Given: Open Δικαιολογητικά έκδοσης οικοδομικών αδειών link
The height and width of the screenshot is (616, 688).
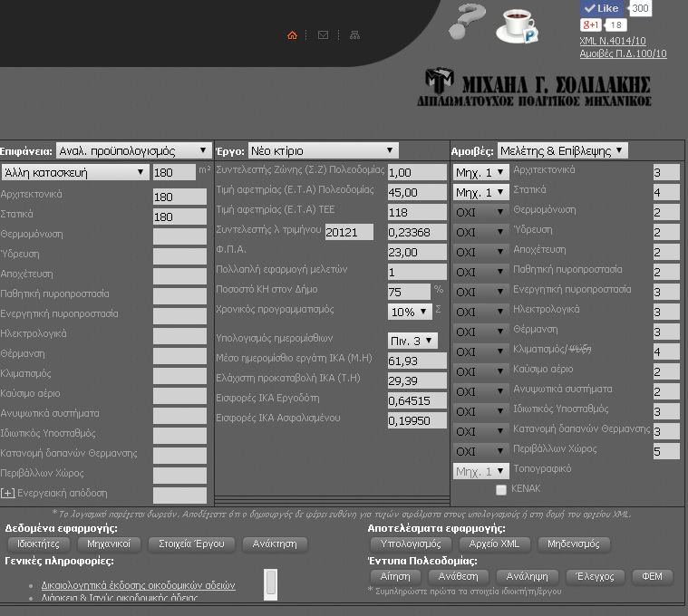Looking at the screenshot, I should coord(138,585).
